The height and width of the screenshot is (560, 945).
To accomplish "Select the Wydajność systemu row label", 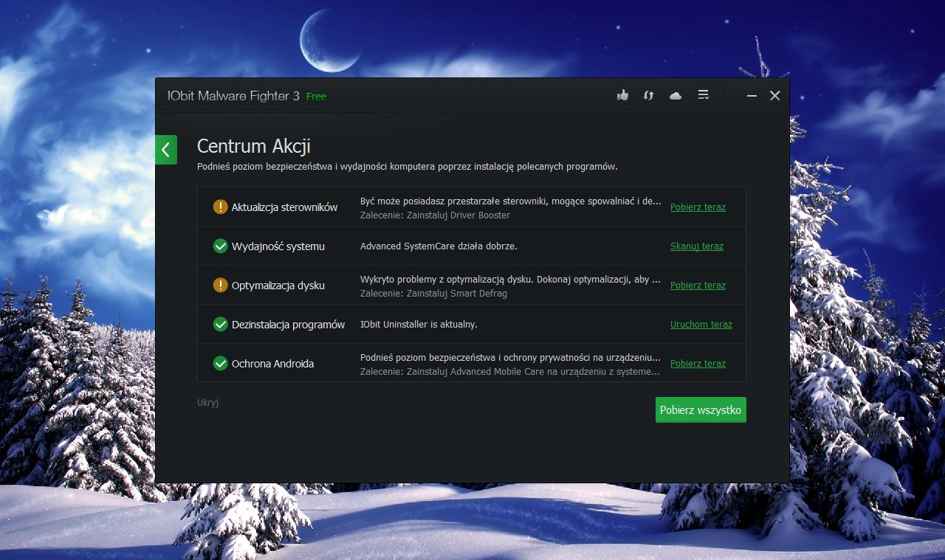I will [278, 246].
